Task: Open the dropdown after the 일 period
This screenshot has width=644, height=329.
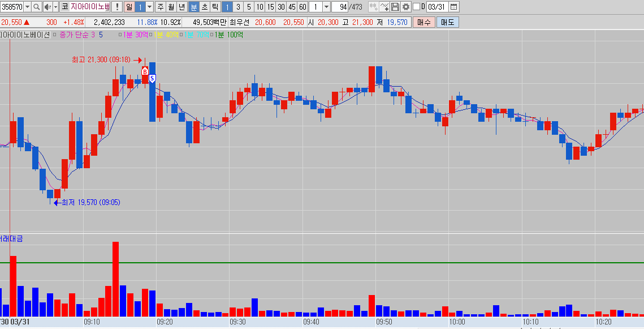Action: click(x=150, y=7)
